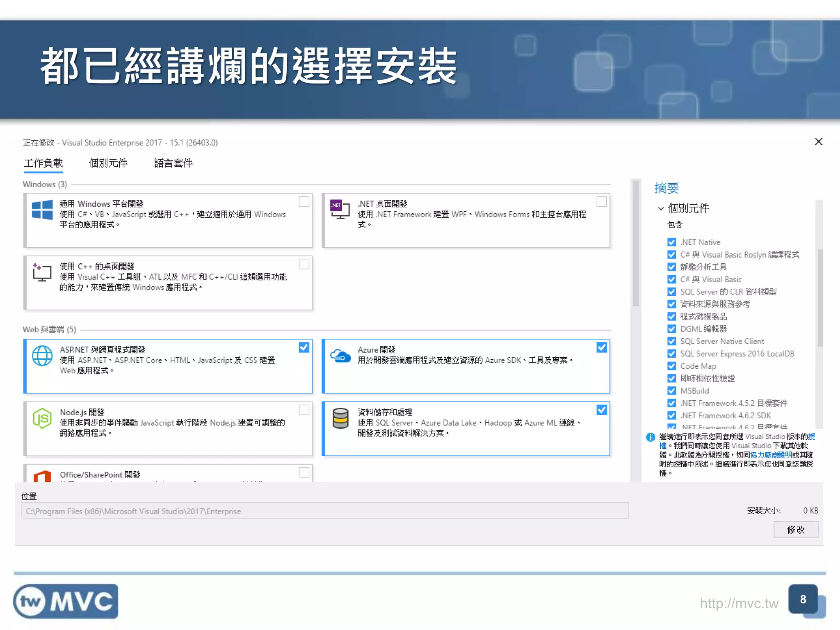840x630 pixels.
Task: Click the install location path field
Action: point(325,511)
